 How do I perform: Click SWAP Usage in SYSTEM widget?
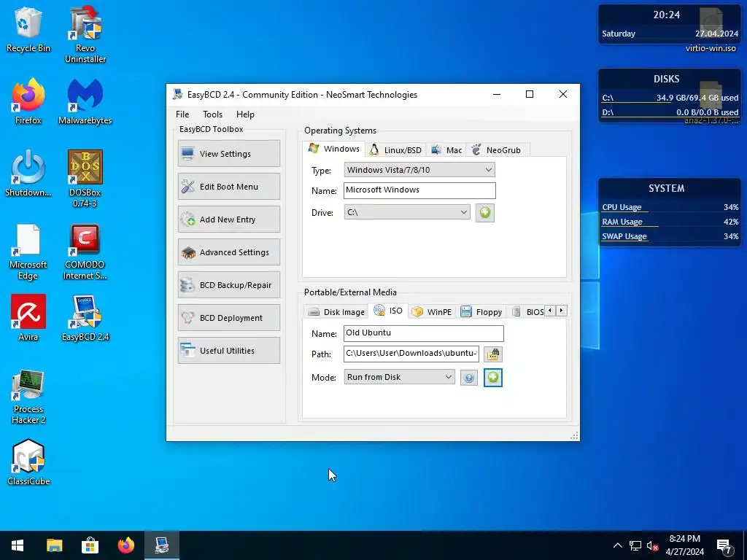coord(670,236)
